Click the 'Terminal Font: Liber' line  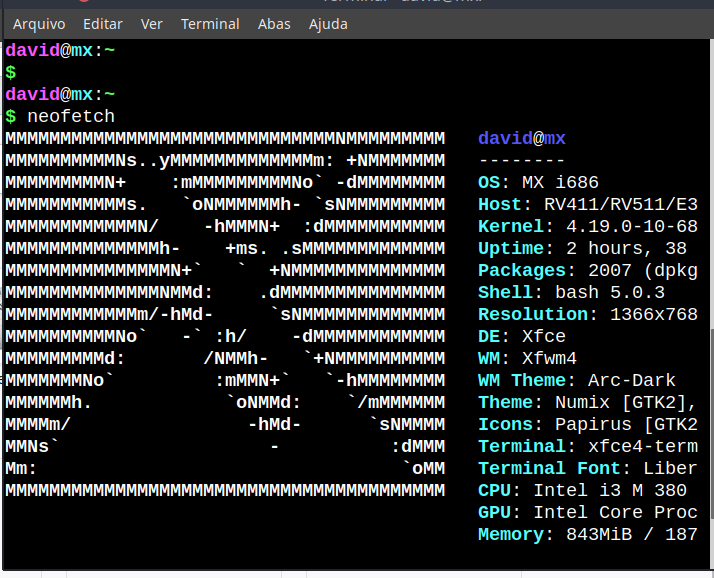588,469
